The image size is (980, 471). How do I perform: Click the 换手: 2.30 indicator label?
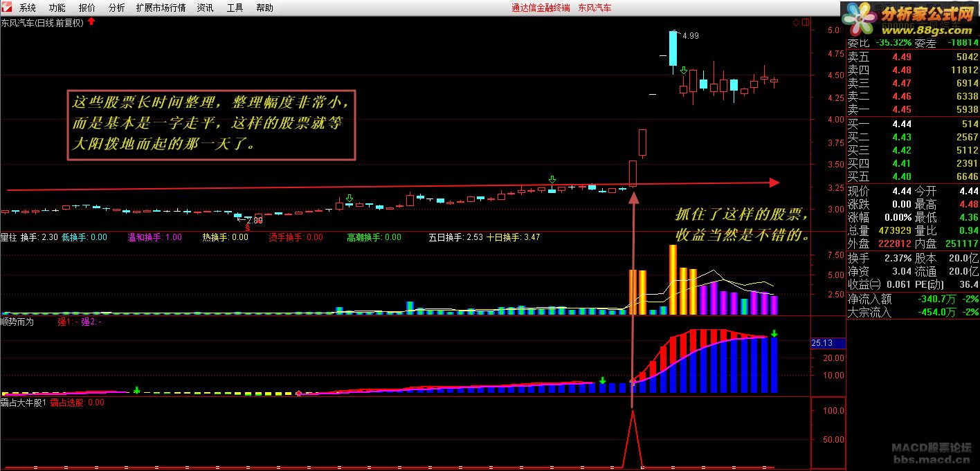click(39, 237)
